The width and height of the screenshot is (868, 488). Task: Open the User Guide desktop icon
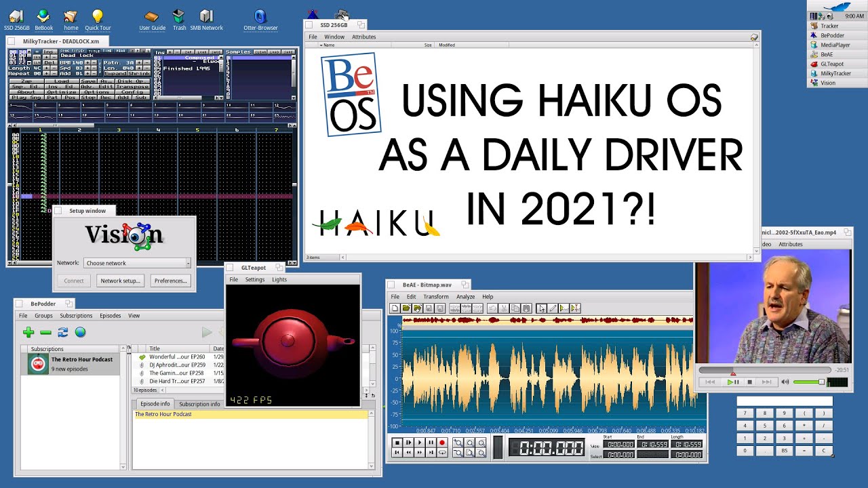point(152,20)
